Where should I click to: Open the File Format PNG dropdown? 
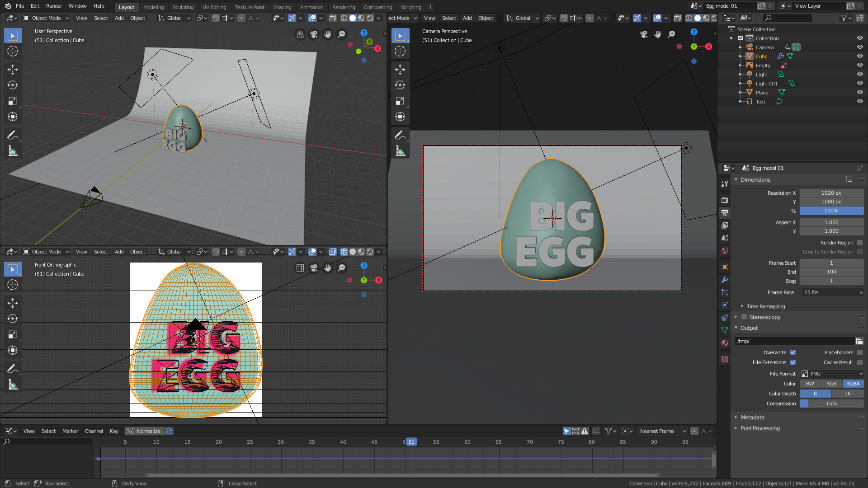[832, 374]
